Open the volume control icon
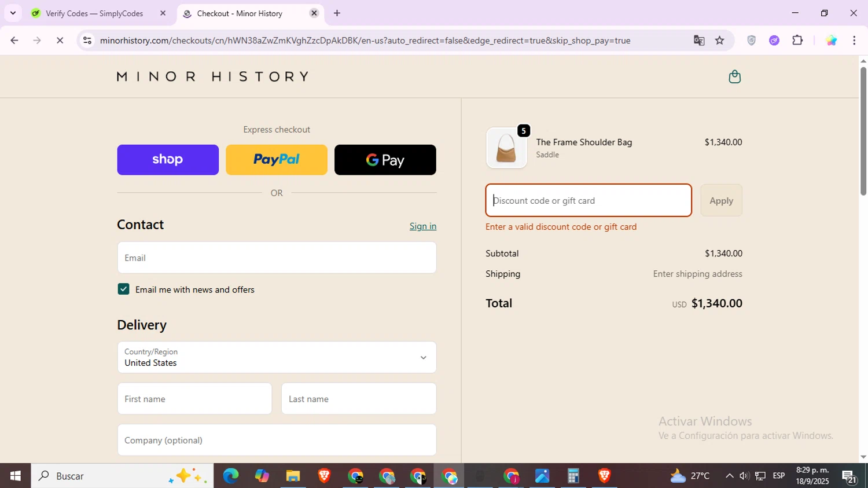The height and width of the screenshot is (488, 868). (744, 476)
